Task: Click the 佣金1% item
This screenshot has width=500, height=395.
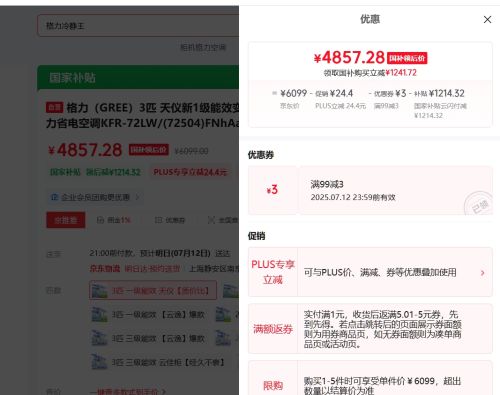Action: click(x=114, y=220)
